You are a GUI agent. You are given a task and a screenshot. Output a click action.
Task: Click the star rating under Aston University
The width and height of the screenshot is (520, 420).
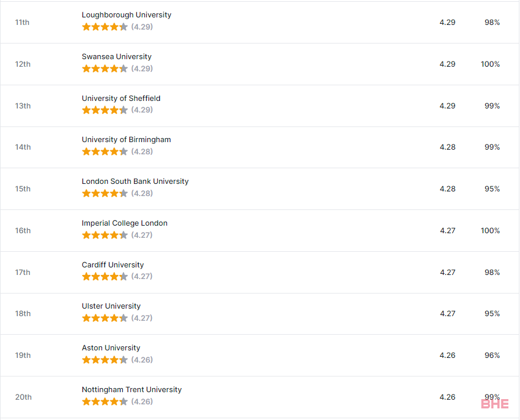[105, 360]
